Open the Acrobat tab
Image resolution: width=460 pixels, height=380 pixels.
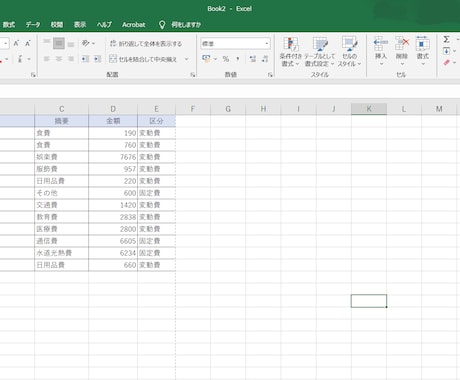pyautogui.click(x=134, y=25)
